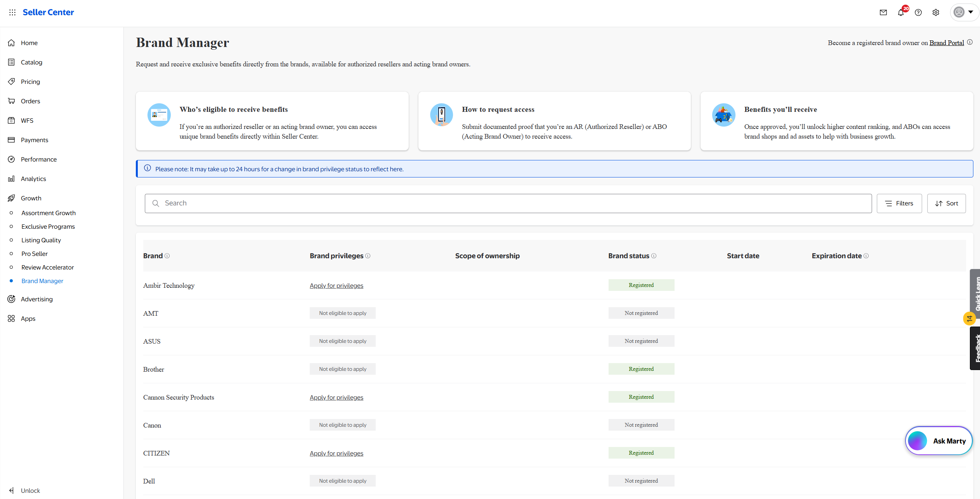Focus the brand Search field
Image resolution: width=980 pixels, height=499 pixels.
pos(508,203)
